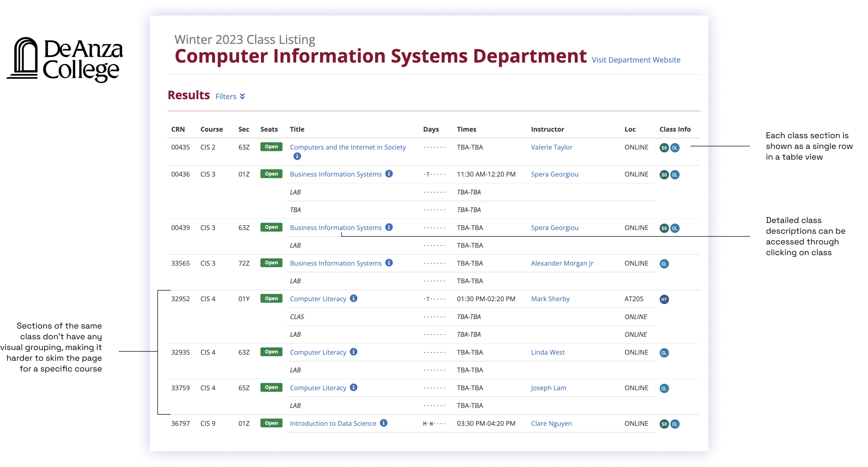Click the De Anza College logo
The height and width of the screenshot is (467, 868).
pyautogui.click(x=65, y=60)
